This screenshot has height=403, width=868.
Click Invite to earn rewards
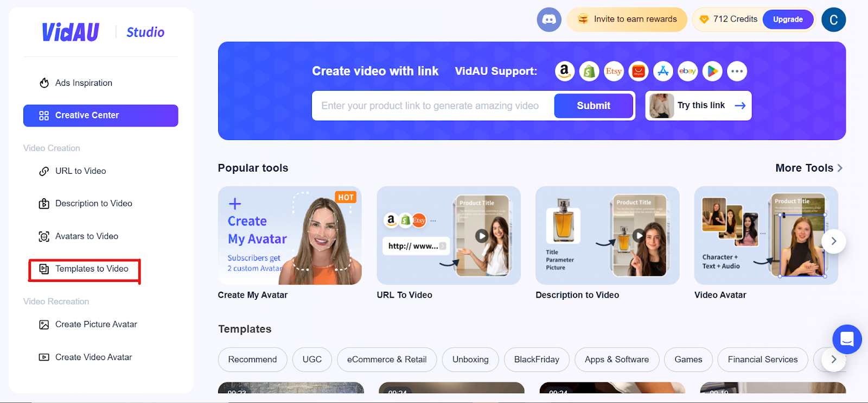tap(627, 20)
